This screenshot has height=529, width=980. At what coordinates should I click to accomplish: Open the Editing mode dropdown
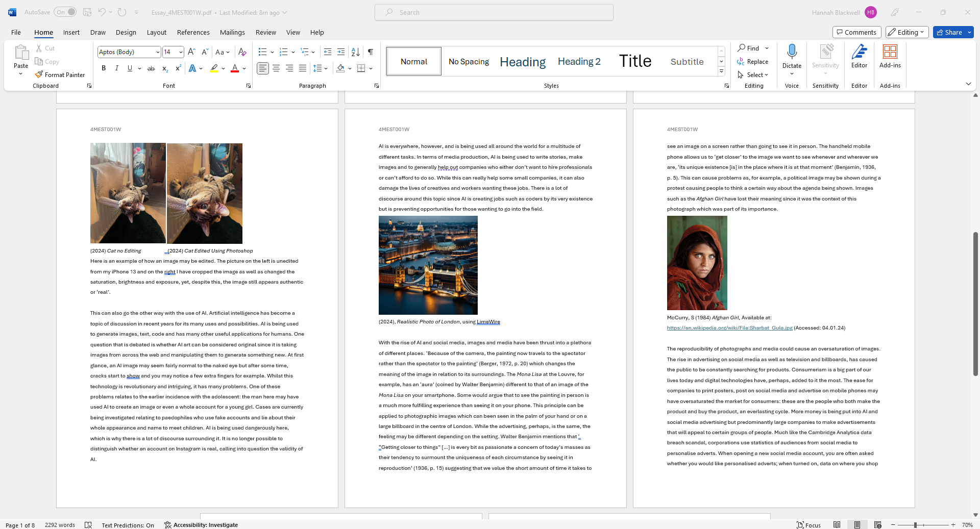(x=906, y=32)
